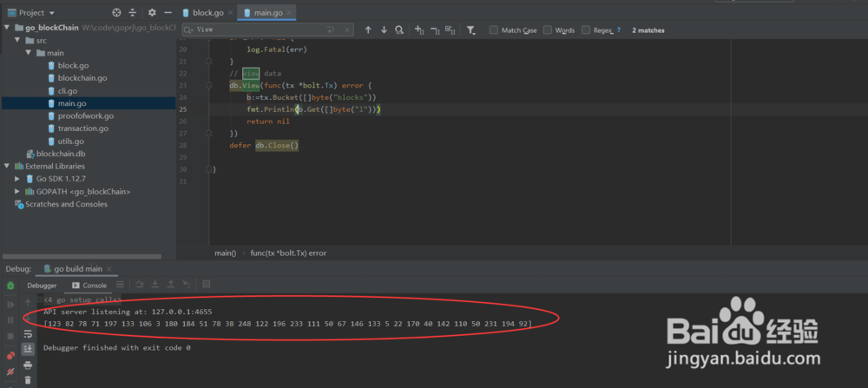Stop the debug session
This screenshot has width=868, height=388.
[x=10, y=336]
